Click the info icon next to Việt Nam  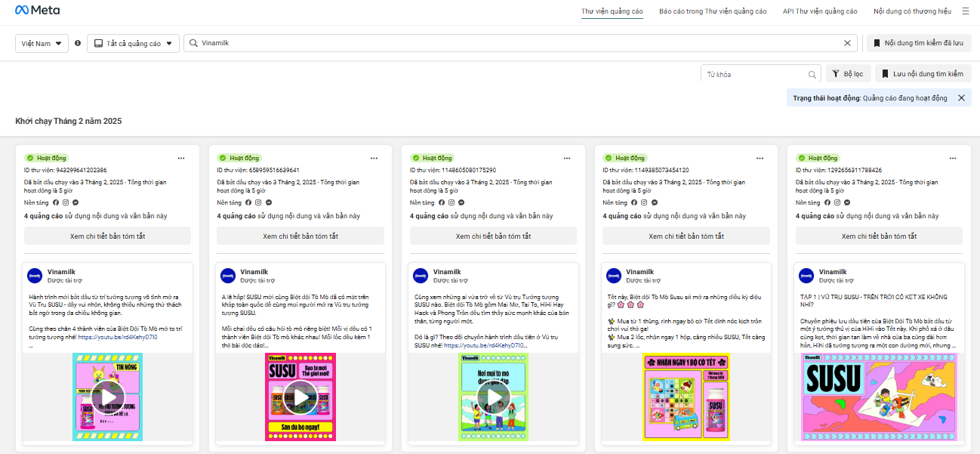tap(78, 43)
